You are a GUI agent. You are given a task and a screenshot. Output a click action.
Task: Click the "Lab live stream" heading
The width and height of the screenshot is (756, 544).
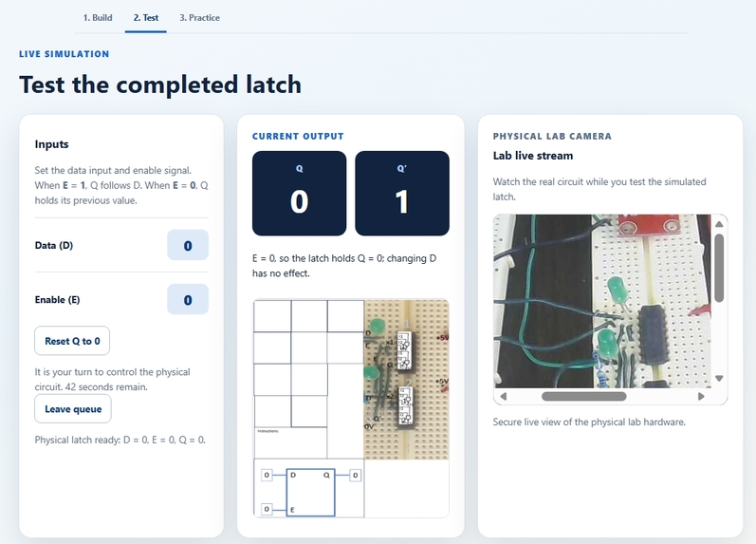(x=533, y=156)
